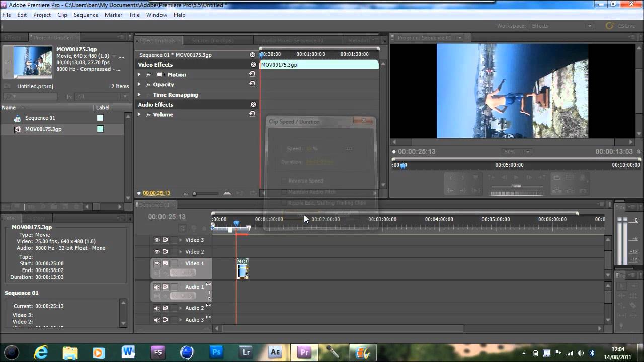Mute the Audio 1 track
The image size is (644, 362).
[157, 287]
